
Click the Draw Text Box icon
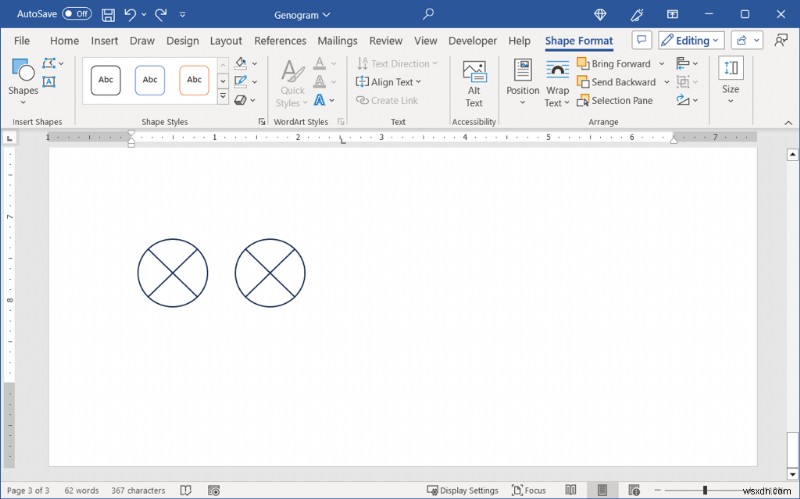(x=49, y=82)
